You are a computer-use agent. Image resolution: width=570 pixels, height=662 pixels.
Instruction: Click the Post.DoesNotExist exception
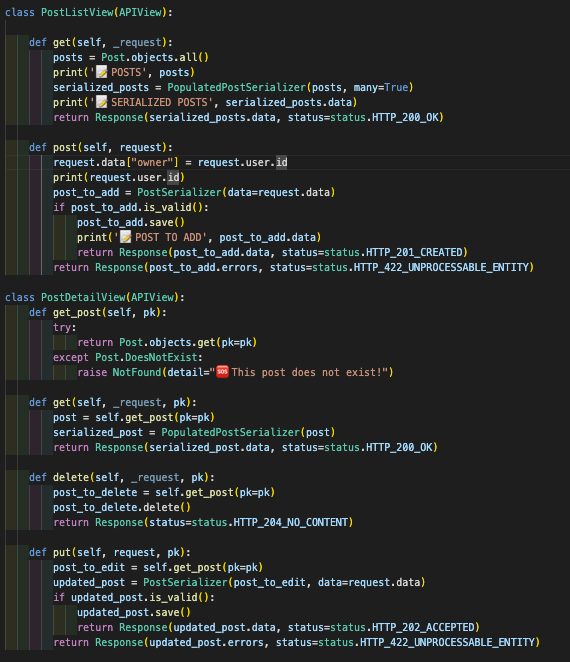point(146,358)
